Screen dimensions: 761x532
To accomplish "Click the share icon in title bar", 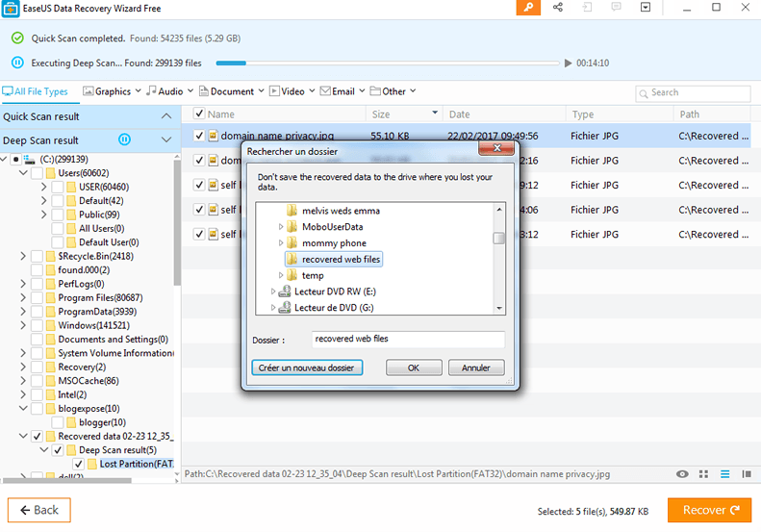I will (x=558, y=8).
